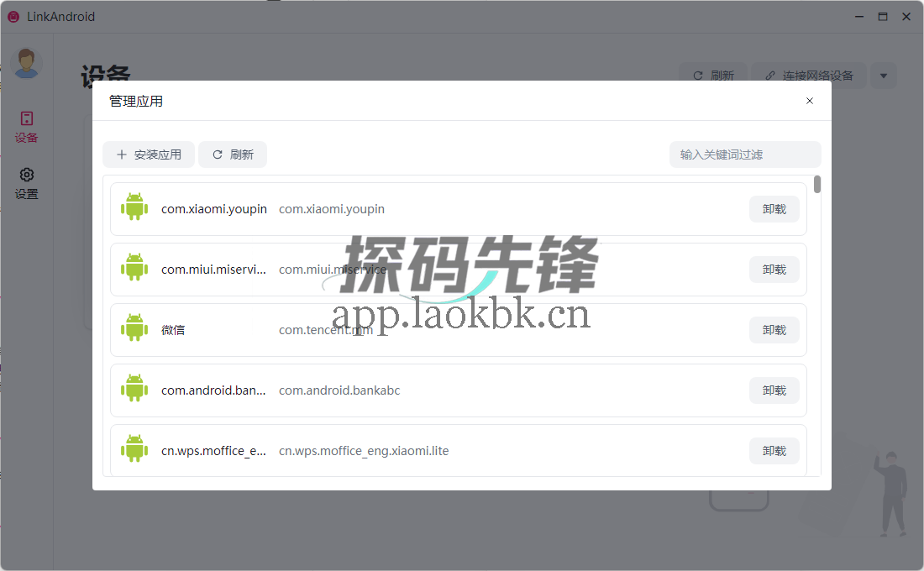Maximize the LinkAndroid window
924x571 pixels.
[883, 17]
